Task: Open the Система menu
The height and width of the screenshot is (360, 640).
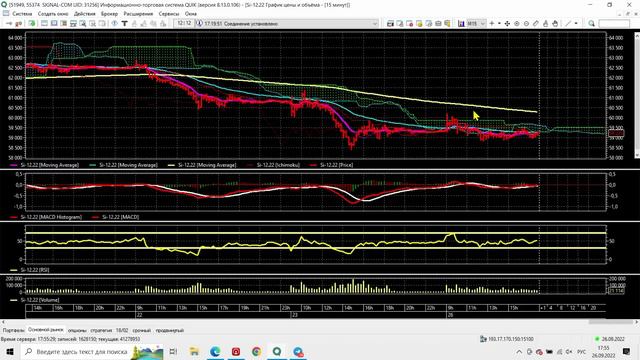Action: (x=22, y=14)
